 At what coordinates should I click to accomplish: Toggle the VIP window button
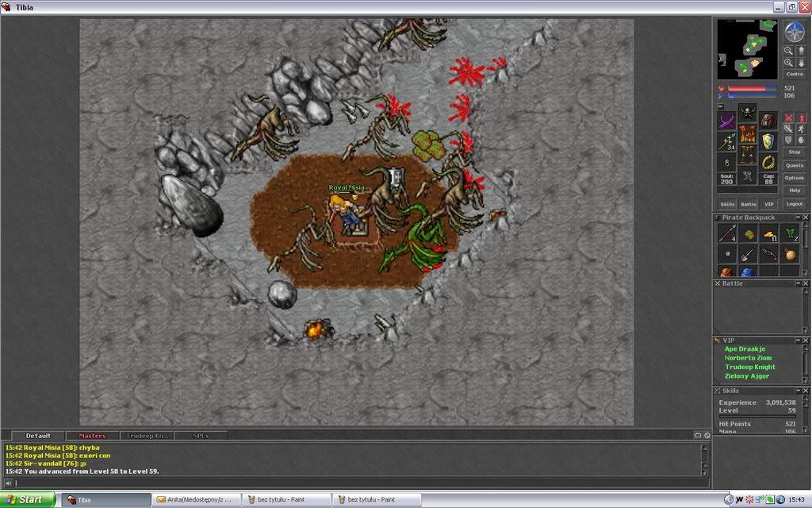pyautogui.click(x=769, y=204)
